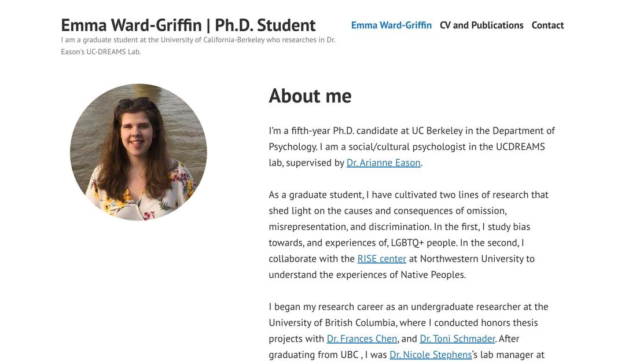Click the About me heading
Image resolution: width=625 pixels, height=364 pixels.
click(310, 95)
